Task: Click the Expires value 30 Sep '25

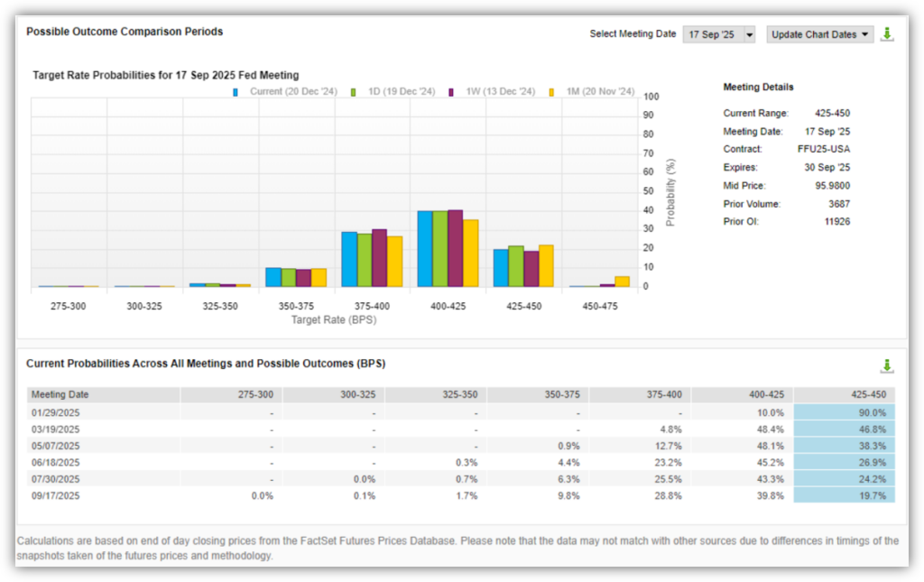Action: 827,167
